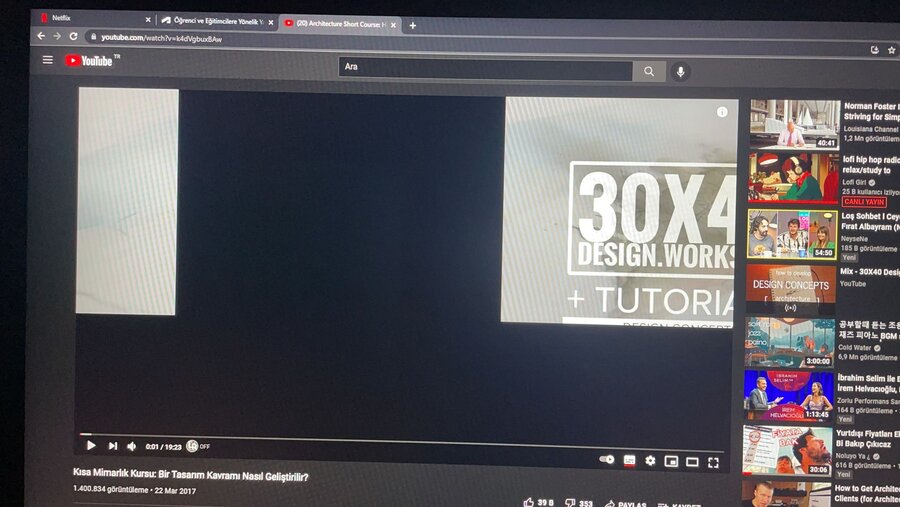900x507 pixels.
Task: Switch to miniplayer mode
Action: coord(671,462)
